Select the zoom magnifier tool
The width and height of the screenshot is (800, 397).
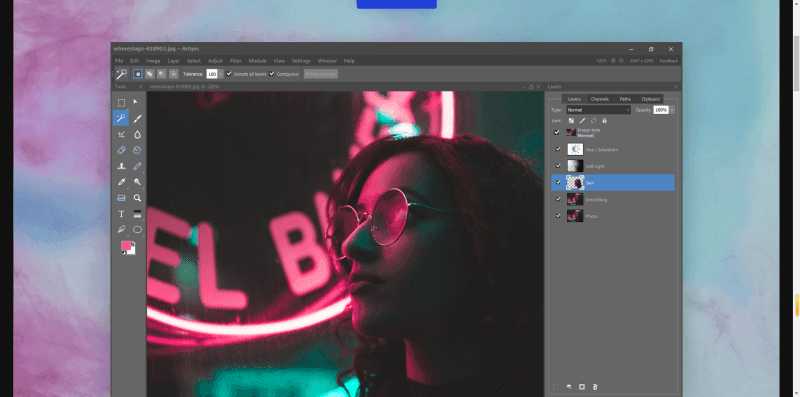(x=137, y=198)
